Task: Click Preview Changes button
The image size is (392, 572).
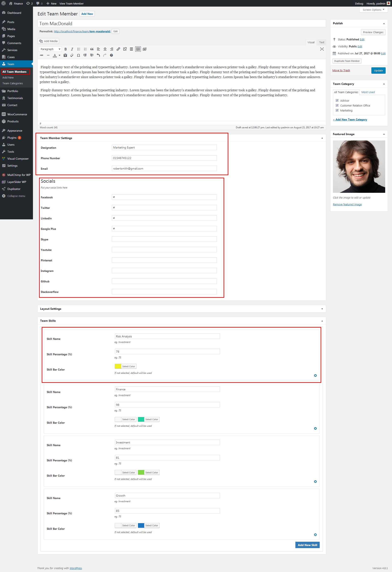Action: (373, 32)
